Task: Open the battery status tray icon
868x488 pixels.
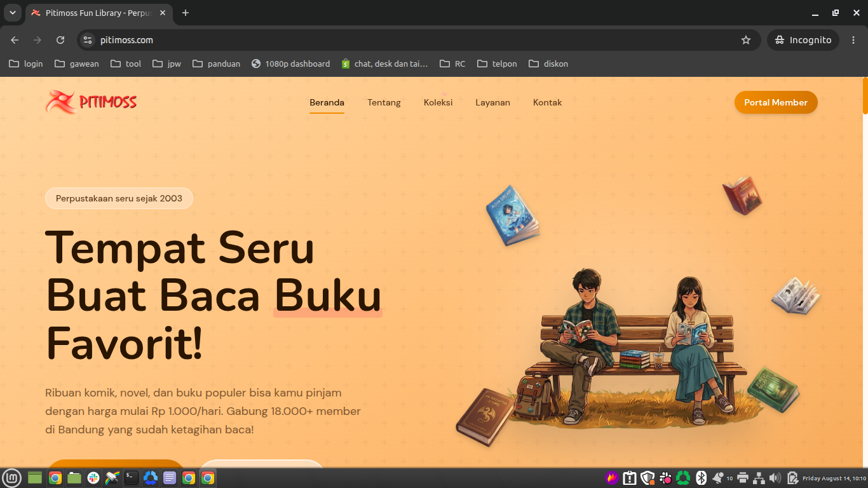Action: click(x=792, y=478)
